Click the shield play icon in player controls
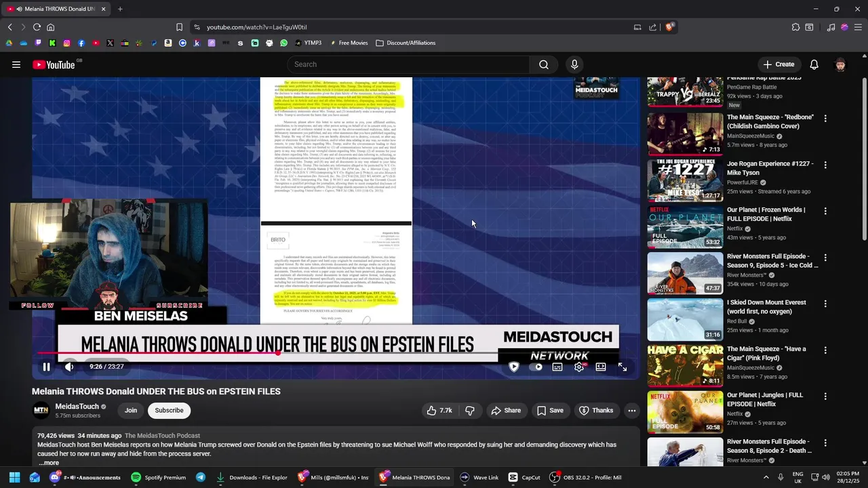The image size is (868, 488). tap(514, 367)
